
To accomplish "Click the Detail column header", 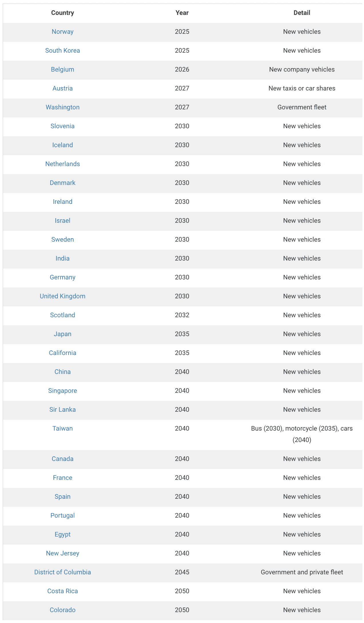I will [302, 13].
